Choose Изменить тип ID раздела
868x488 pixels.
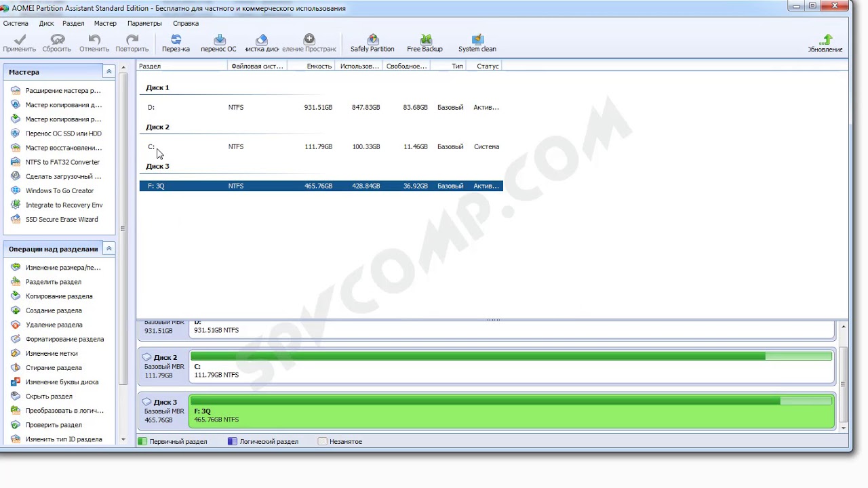tap(56, 439)
